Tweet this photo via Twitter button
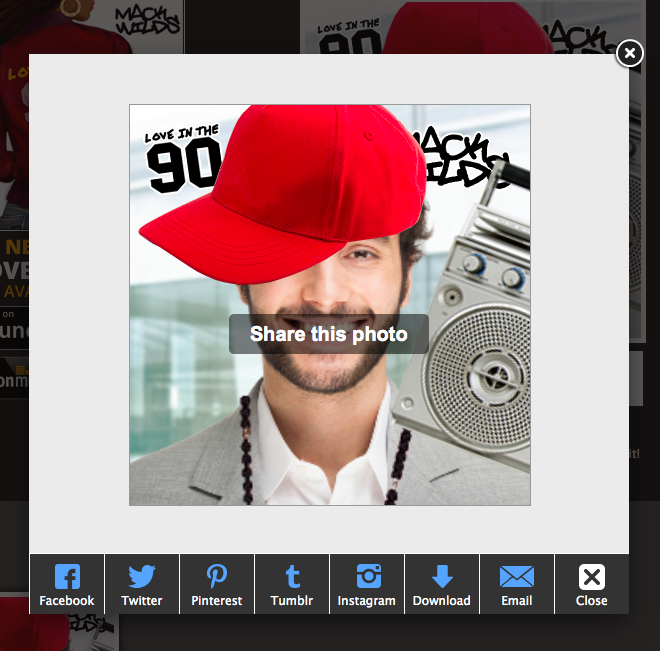The width and height of the screenshot is (660, 651). [142, 584]
